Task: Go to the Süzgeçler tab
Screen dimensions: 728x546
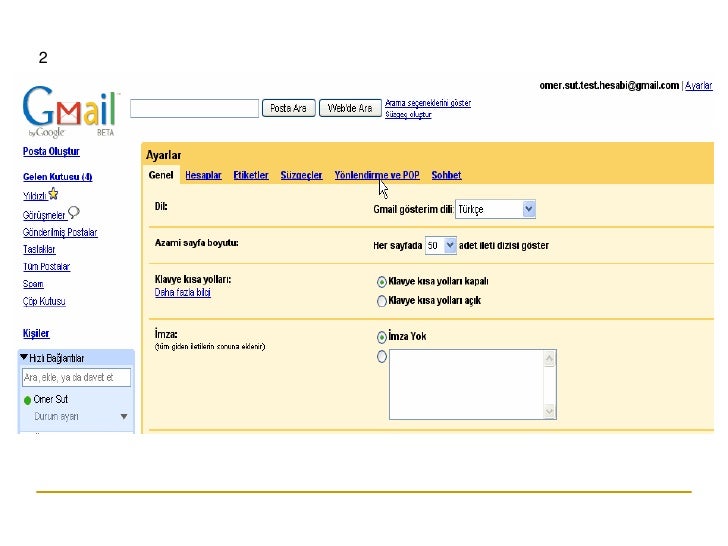Action: tap(301, 176)
